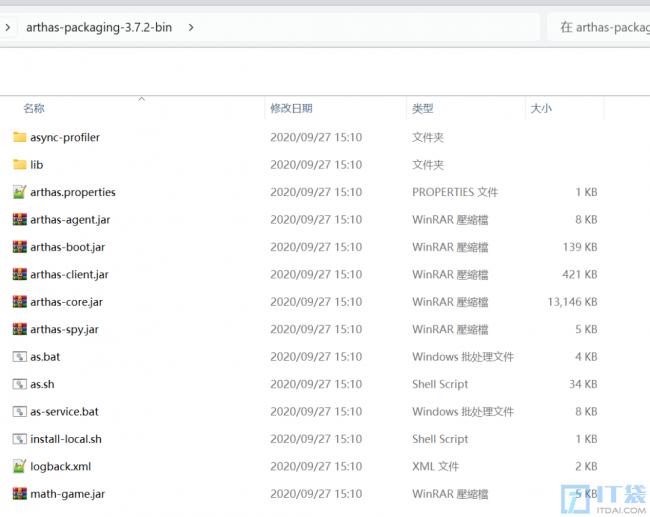Sort by the 修改日期 column header
Screen dimensions: 650x517
(x=291, y=109)
